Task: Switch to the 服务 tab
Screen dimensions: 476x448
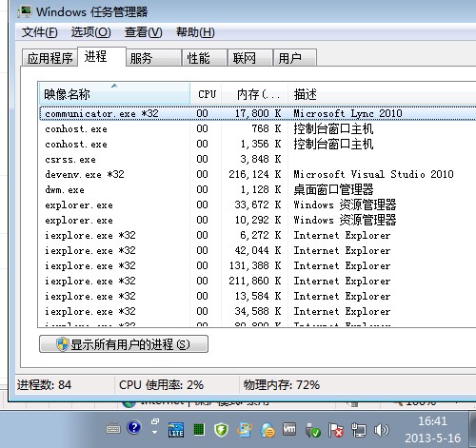Action: pos(153,58)
